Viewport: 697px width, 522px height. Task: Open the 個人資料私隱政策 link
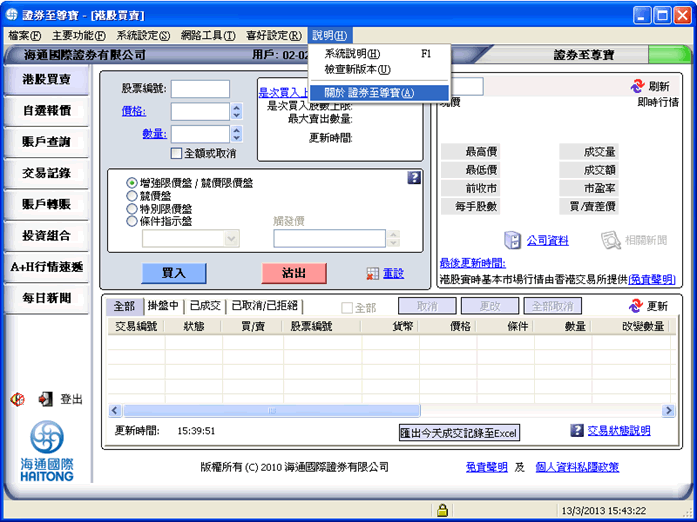pyautogui.click(x=577, y=467)
